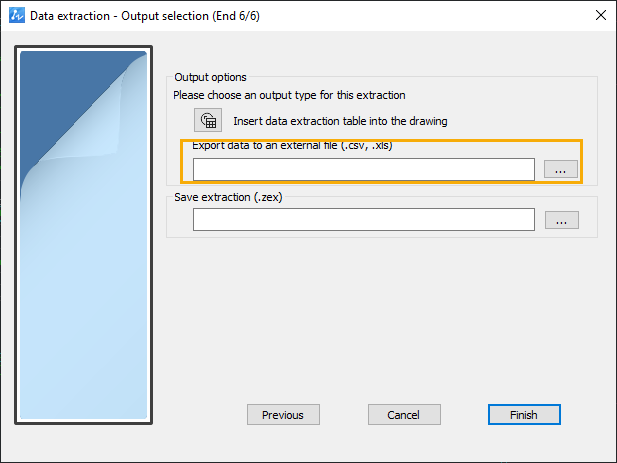This screenshot has width=617, height=463.
Task: Click the page curl illustration panel
Action: coord(83,235)
